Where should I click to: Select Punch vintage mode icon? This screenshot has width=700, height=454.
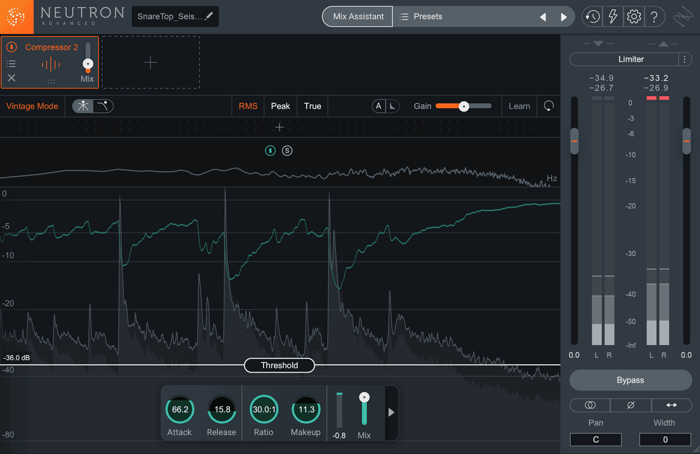tap(83, 106)
